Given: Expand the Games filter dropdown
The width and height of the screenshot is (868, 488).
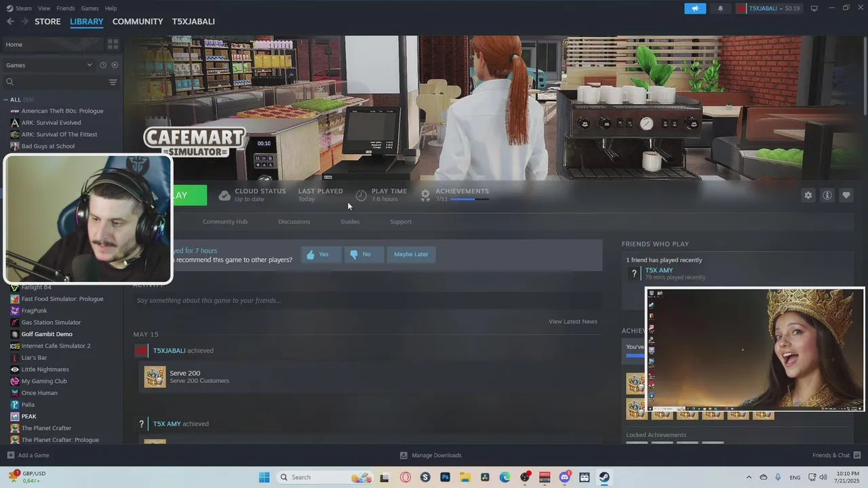Looking at the screenshot, I should click(89, 65).
